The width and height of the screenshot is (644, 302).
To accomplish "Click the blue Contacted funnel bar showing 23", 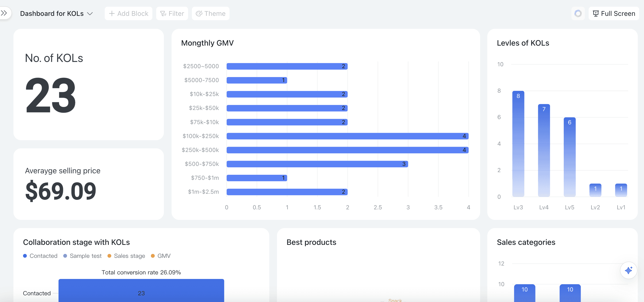I will click(141, 290).
